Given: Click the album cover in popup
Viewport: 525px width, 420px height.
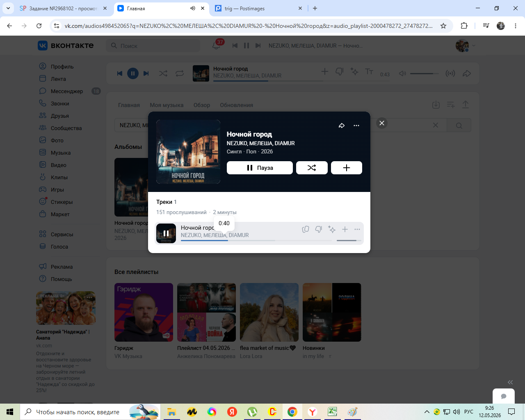Looking at the screenshot, I should 188,152.
